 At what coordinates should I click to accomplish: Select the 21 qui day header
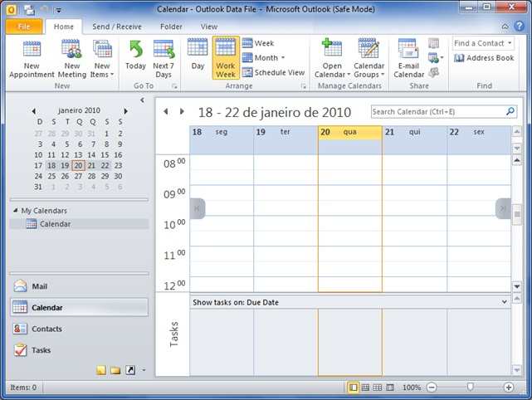coord(415,132)
